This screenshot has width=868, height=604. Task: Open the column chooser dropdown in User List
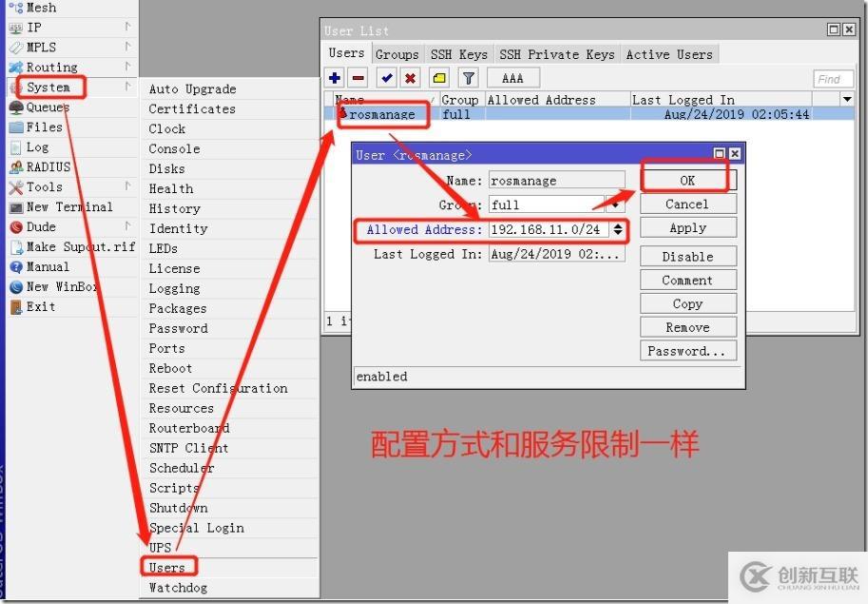click(x=847, y=99)
